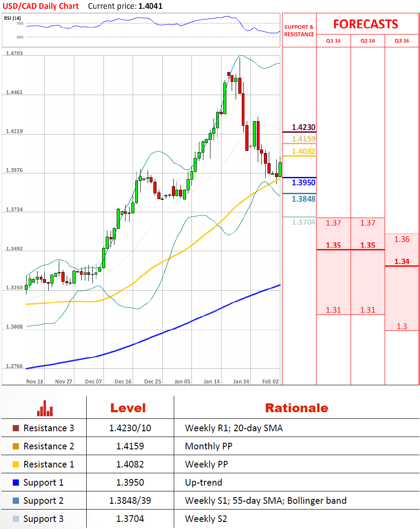Select the Q1 16 forecast column header
Viewport: 420px width, 529px height.
click(333, 41)
